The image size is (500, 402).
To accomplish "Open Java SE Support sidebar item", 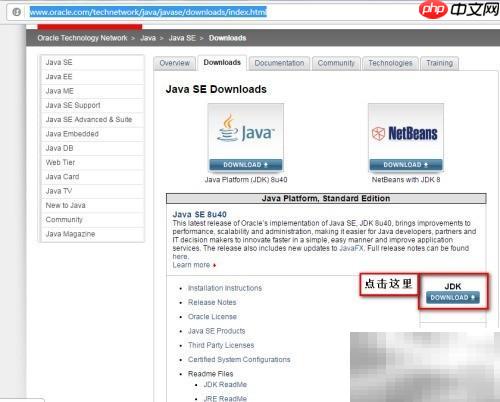I will [92, 105].
